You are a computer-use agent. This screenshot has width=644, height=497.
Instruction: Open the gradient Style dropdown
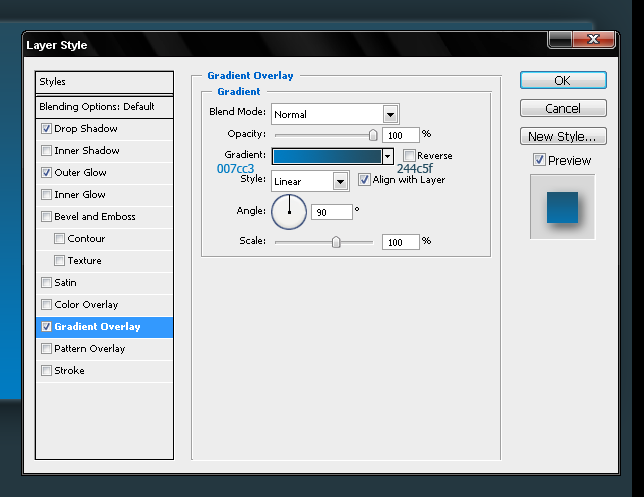click(x=340, y=181)
